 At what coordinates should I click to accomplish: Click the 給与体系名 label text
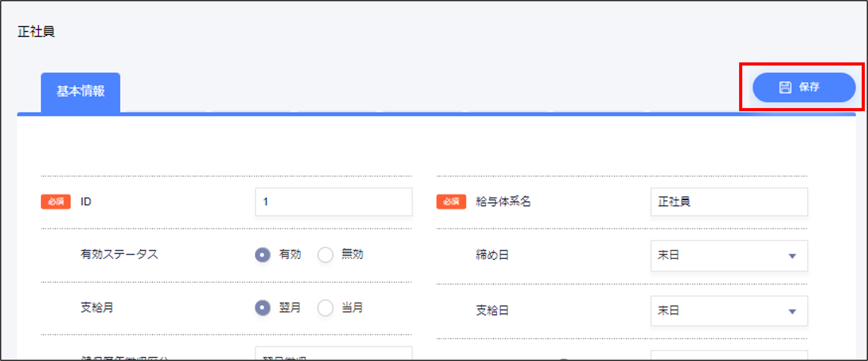[503, 202]
